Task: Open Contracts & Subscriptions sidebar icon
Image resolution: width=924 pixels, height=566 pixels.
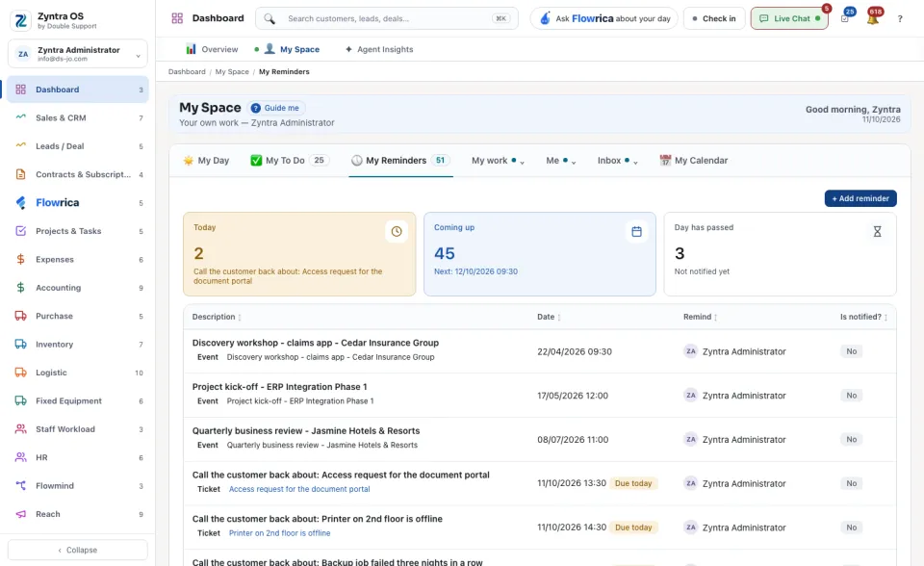Action: click(20, 174)
